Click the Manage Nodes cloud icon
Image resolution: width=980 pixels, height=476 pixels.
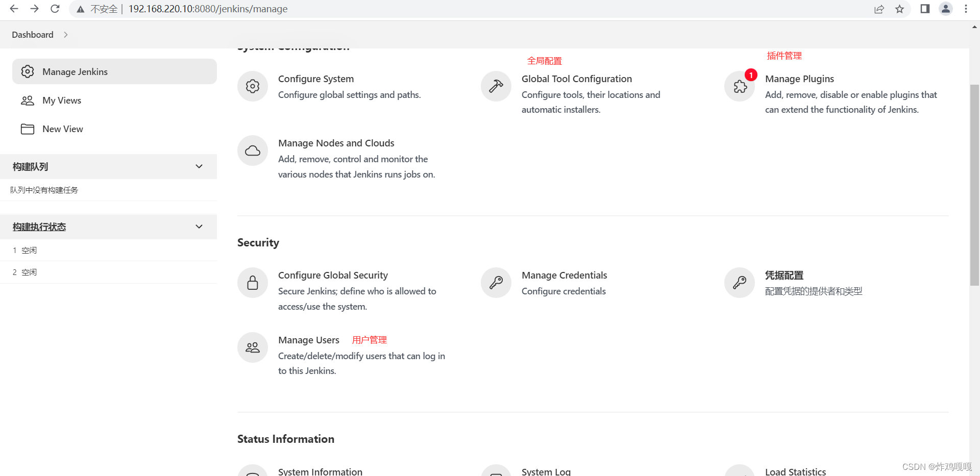(x=253, y=151)
